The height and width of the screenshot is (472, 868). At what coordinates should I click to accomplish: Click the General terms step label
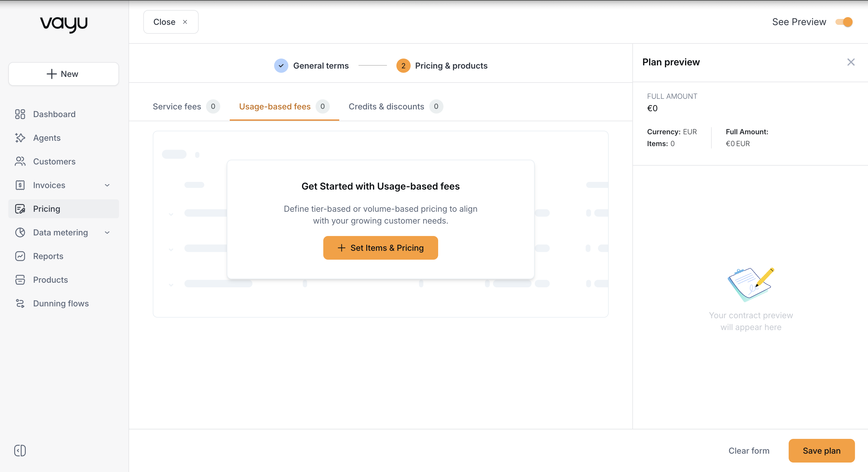[x=321, y=66]
